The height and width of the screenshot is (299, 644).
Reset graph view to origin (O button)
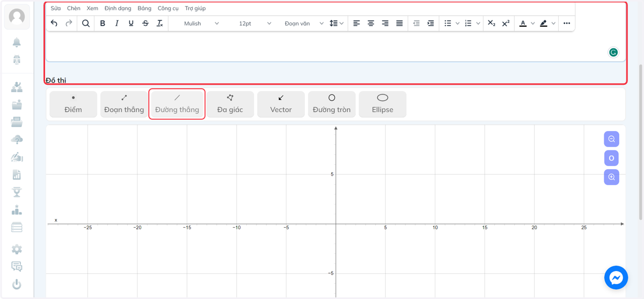pyautogui.click(x=611, y=158)
